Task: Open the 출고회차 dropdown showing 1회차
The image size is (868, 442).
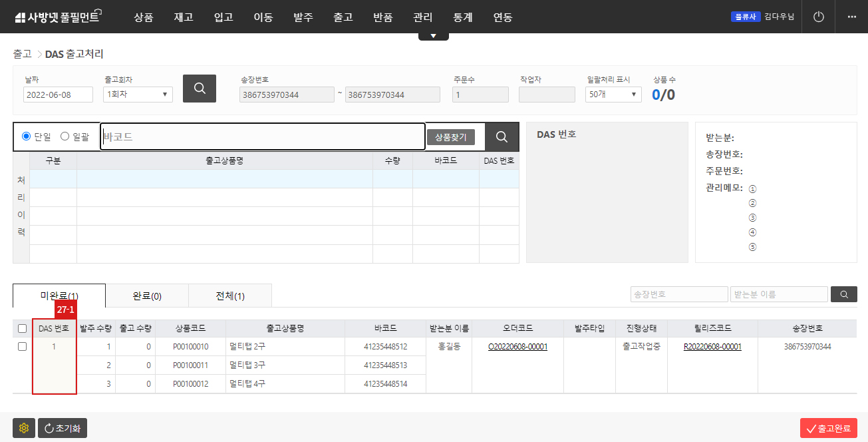Action: coord(137,94)
